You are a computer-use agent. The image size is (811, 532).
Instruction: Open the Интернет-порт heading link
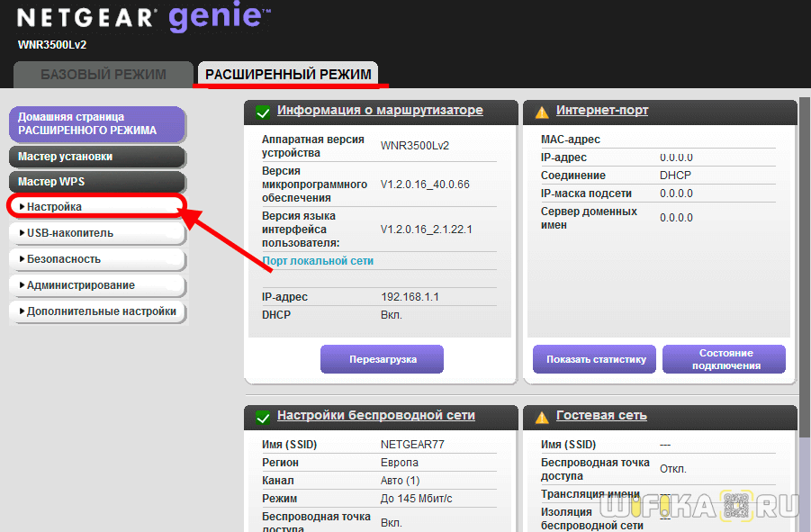(602, 111)
